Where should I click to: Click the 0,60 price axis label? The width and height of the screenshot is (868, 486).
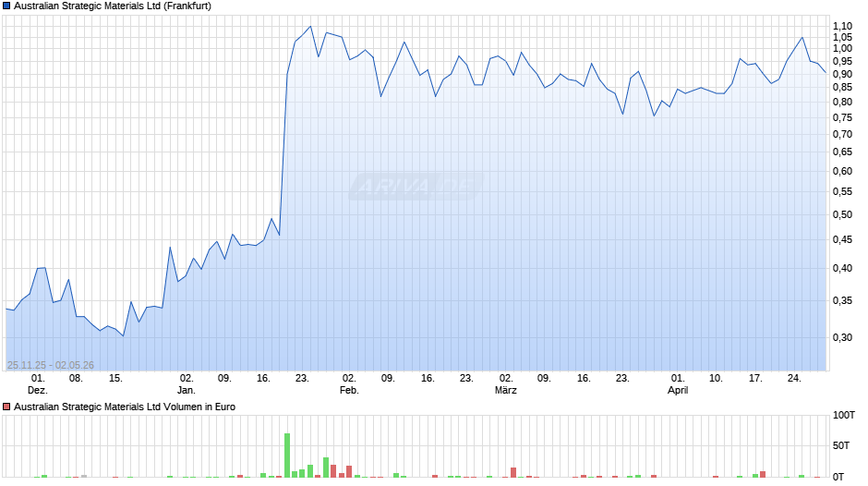click(x=842, y=171)
